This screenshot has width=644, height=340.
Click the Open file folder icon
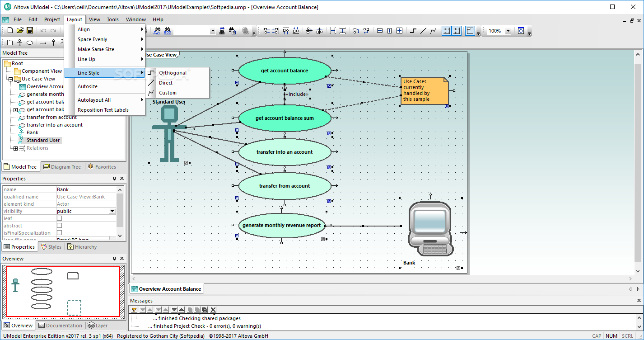pos(20,30)
